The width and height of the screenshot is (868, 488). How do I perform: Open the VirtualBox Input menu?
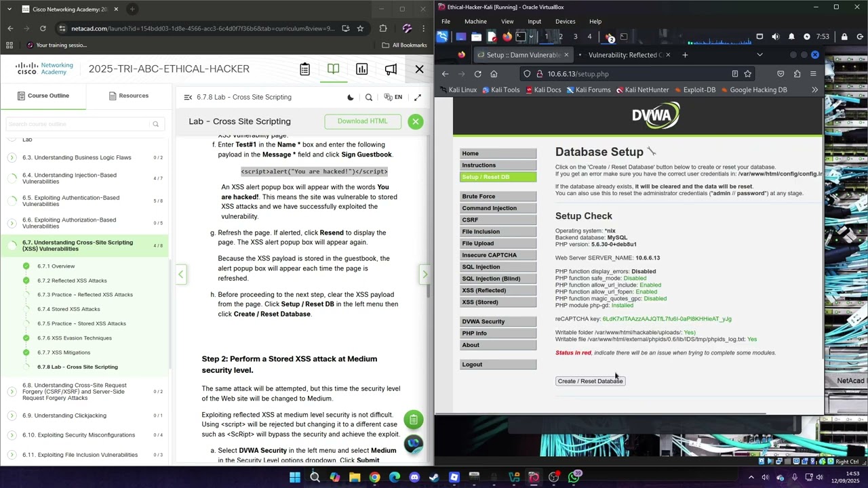(534, 22)
